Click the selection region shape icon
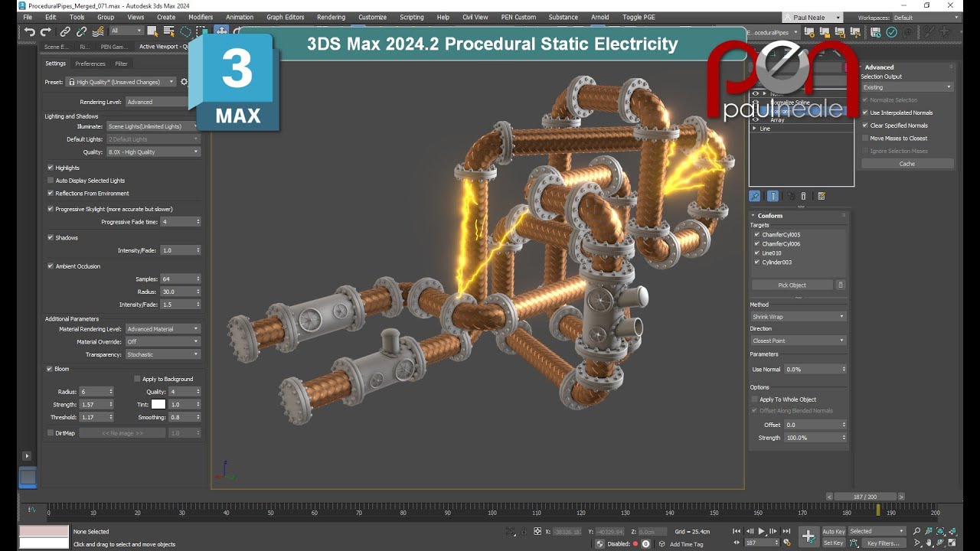Screen dimensions: 980x551 185,31
